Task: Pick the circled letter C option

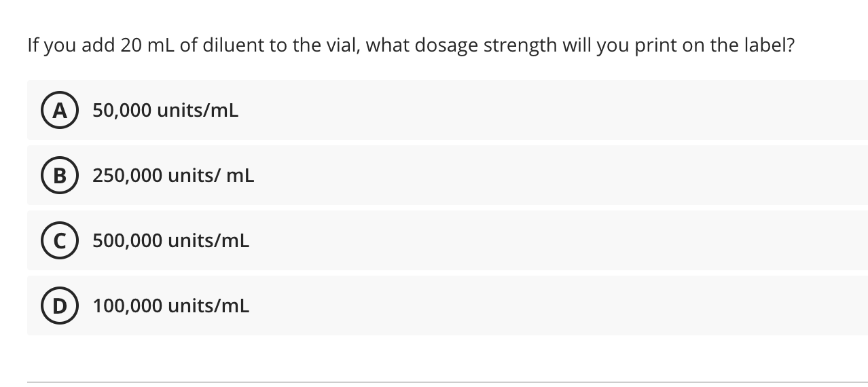Action: click(x=60, y=241)
